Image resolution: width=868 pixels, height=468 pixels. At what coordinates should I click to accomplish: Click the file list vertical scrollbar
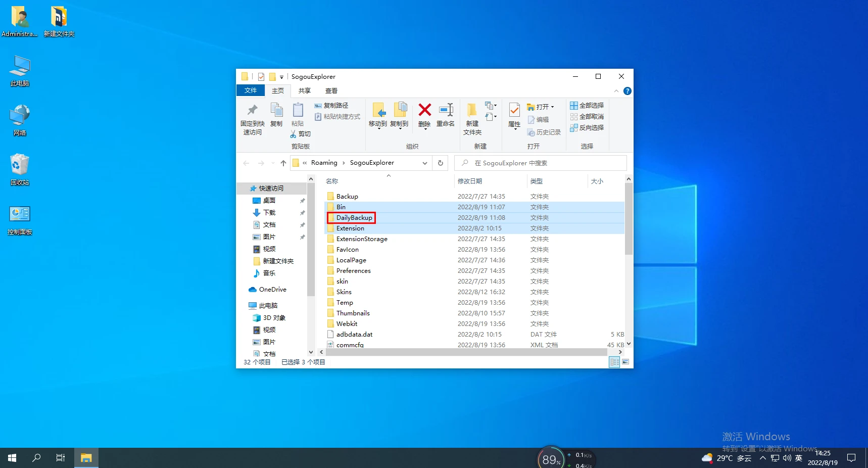(x=629, y=218)
